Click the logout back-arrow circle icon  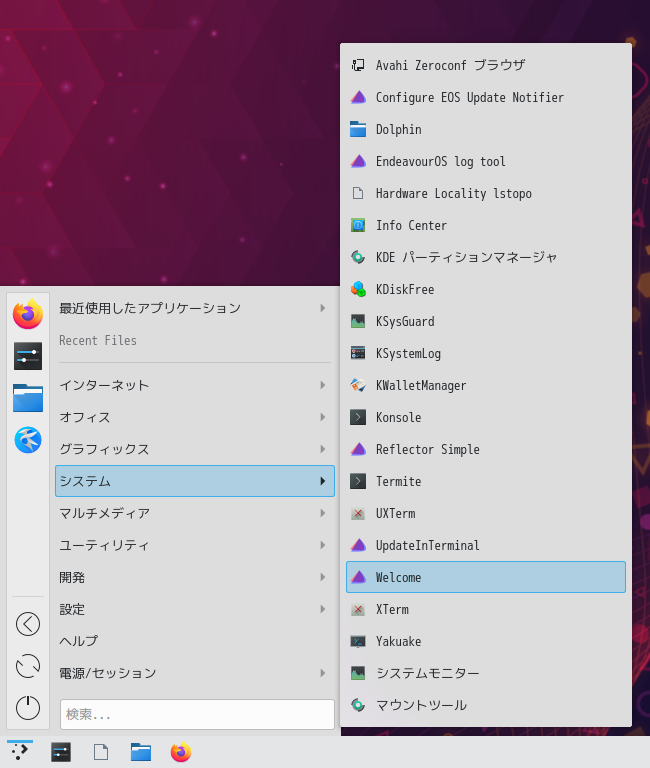point(28,624)
